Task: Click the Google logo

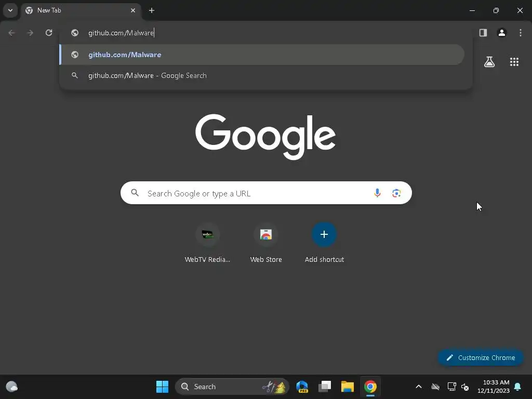Action: click(x=265, y=137)
